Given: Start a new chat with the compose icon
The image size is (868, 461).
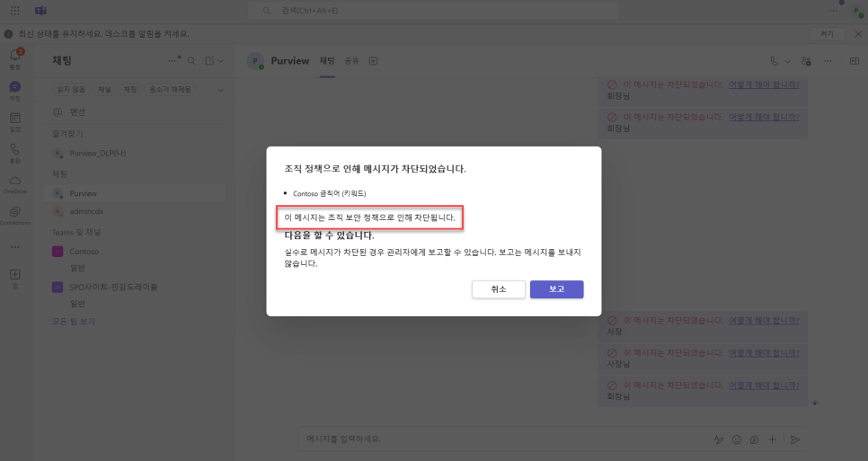Looking at the screenshot, I should 209,61.
